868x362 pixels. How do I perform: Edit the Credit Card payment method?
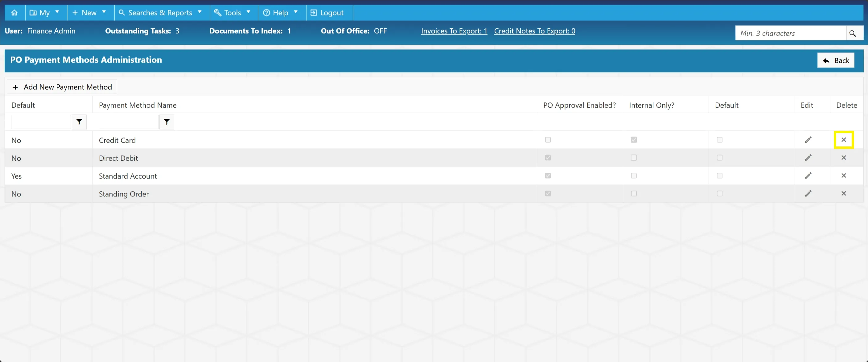(x=808, y=140)
